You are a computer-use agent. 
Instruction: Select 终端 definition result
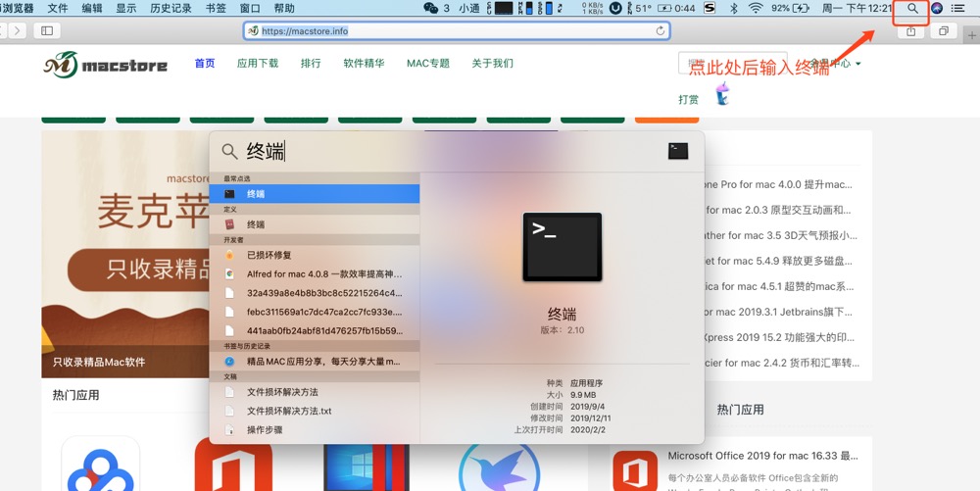tap(315, 224)
